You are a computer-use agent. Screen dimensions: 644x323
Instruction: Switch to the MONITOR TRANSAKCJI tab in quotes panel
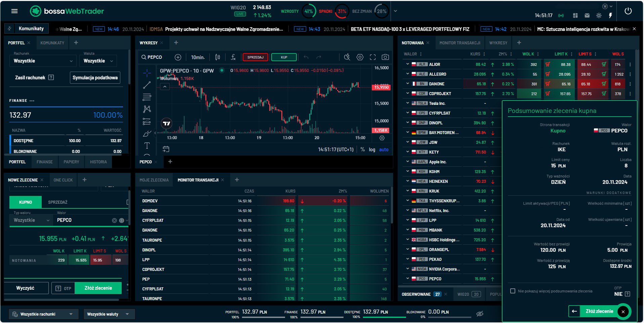459,43
